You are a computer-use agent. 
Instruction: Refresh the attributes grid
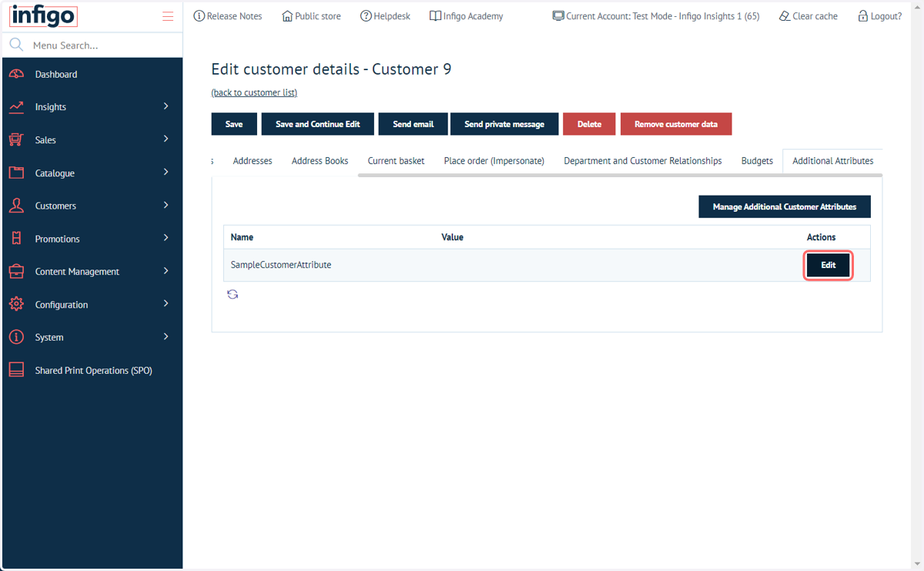point(233,294)
